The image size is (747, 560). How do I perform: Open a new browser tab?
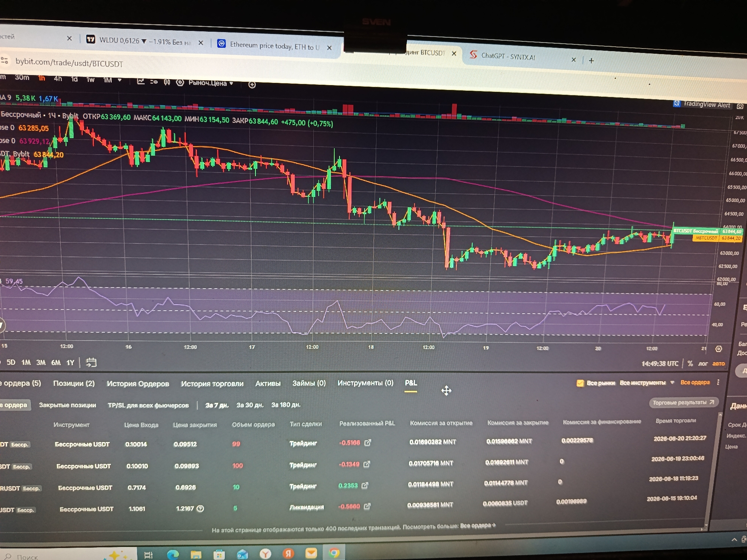[x=591, y=60]
